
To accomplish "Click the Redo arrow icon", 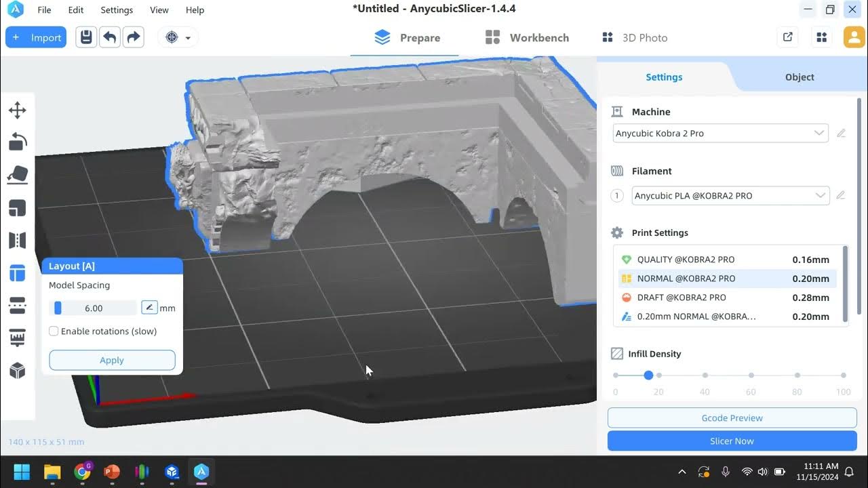I will [133, 37].
